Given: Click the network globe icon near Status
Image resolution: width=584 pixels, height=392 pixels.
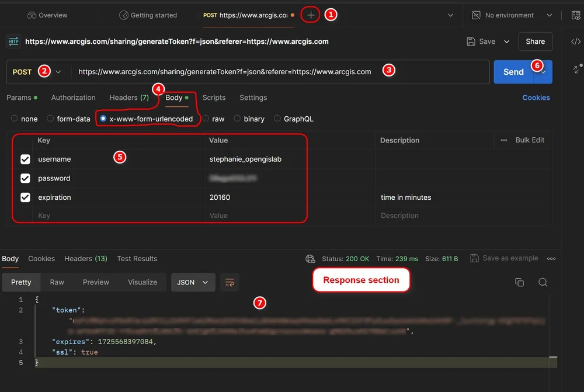Looking at the screenshot, I should 310,259.
